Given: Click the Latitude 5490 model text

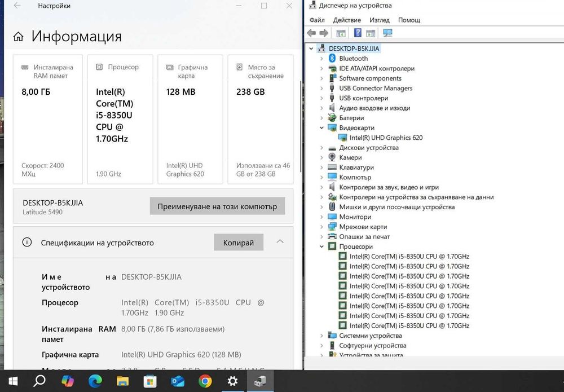Looking at the screenshot, I should [42, 212].
